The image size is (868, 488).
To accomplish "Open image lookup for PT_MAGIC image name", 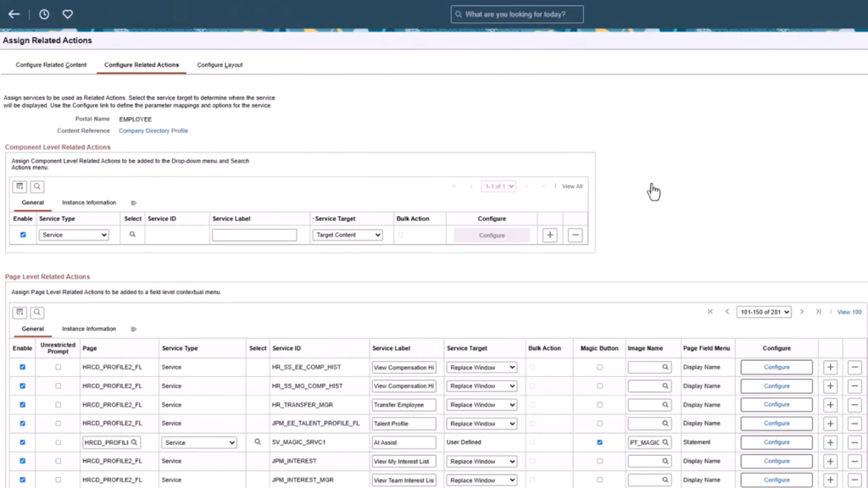I will pos(665,442).
